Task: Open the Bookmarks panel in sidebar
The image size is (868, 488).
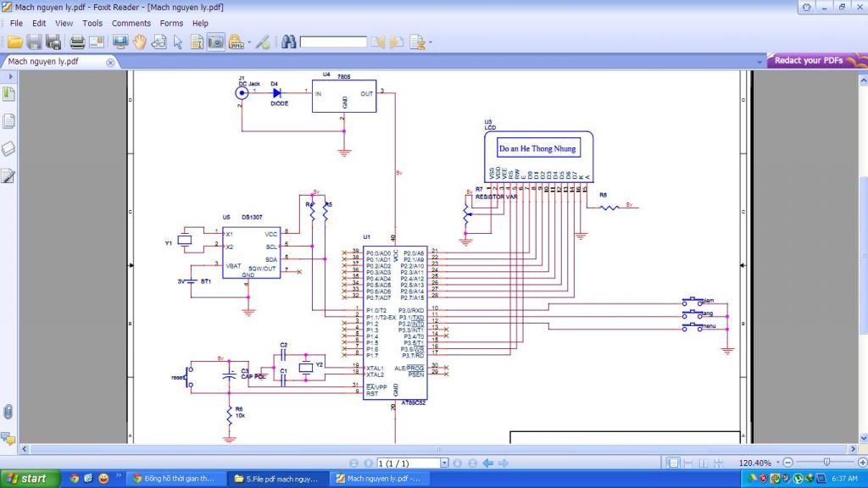Action: click(x=9, y=92)
